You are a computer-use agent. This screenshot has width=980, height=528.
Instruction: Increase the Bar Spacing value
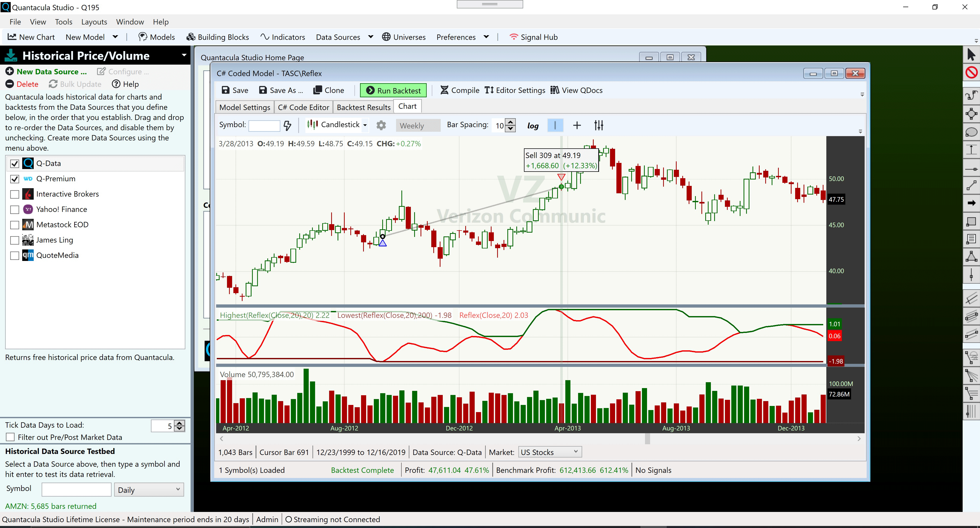tap(511, 122)
